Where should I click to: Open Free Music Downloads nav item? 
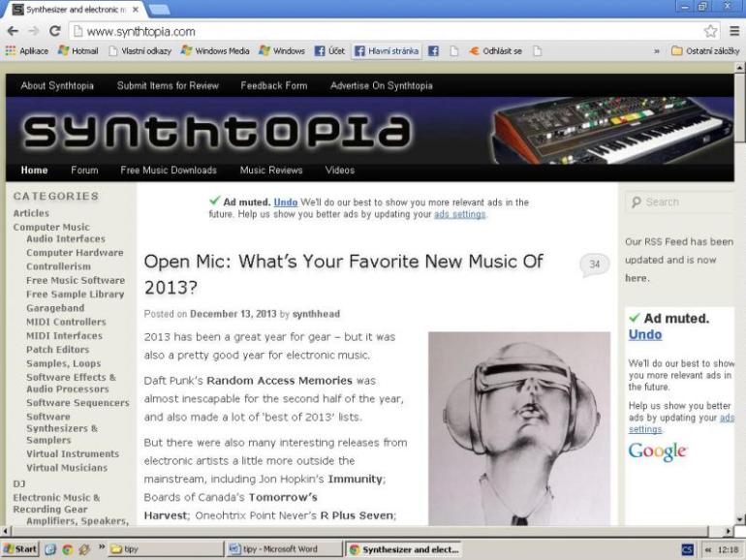(x=169, y=171)
